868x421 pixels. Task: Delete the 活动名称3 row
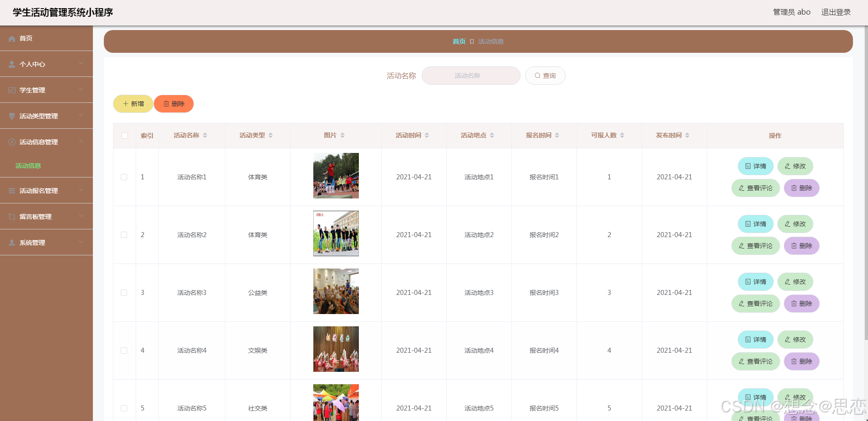coord(802,304)
